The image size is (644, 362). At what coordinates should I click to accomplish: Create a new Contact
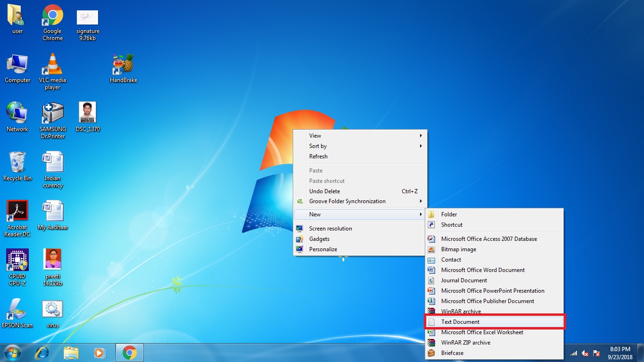495,260
